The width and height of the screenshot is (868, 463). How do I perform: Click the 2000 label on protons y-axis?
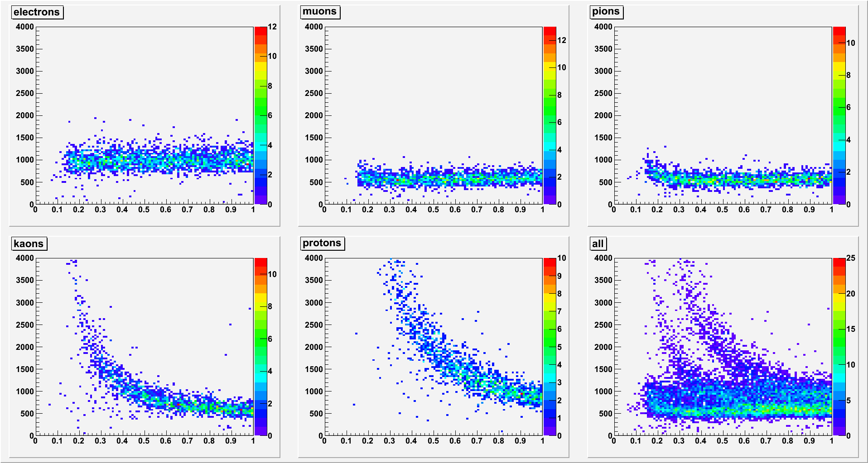pyautogui.click(x=314, y=347)
